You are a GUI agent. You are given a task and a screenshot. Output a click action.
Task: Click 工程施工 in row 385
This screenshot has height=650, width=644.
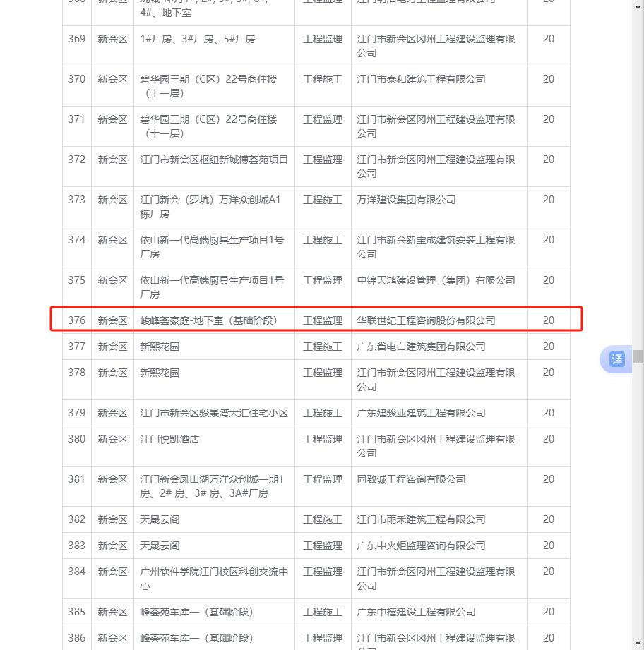323,611
